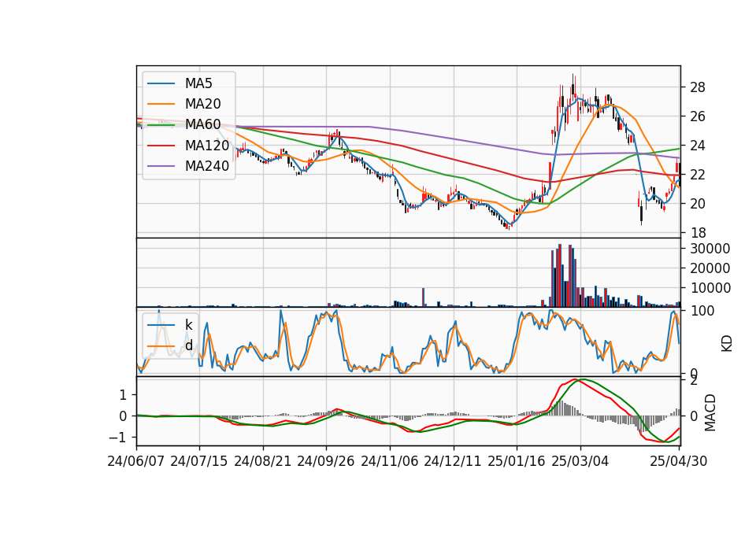This screenshot has height=543, width=756.
Task: Click the MA120 legend label
Action: tap(207, 145)
